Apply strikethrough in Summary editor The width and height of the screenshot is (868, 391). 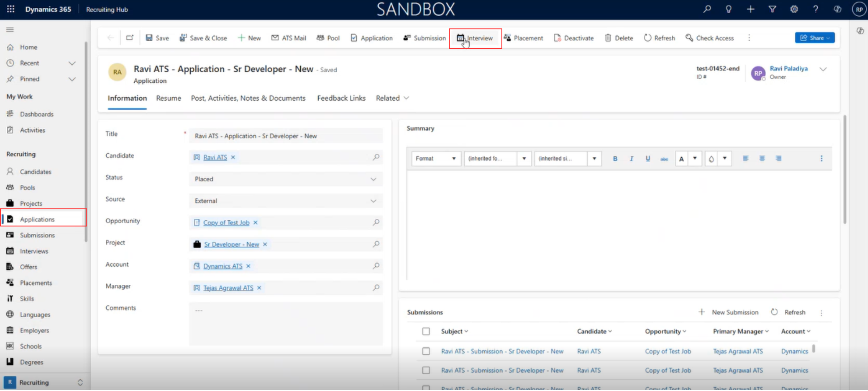point(664,159)
